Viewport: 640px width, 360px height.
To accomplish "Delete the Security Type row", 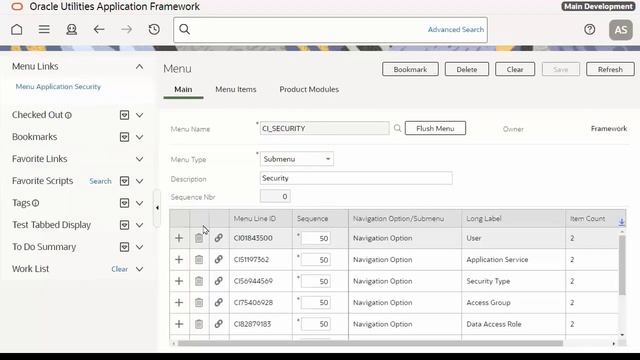I will pos(199,281).
